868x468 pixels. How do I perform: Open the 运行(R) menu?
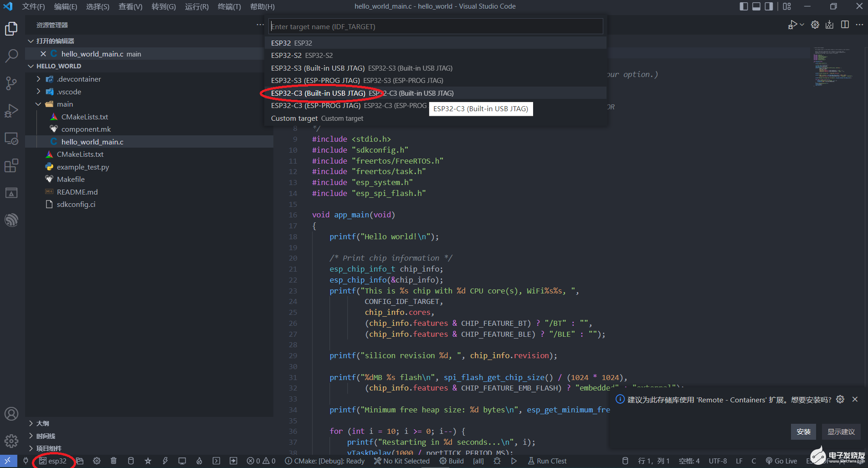[197, 6]
